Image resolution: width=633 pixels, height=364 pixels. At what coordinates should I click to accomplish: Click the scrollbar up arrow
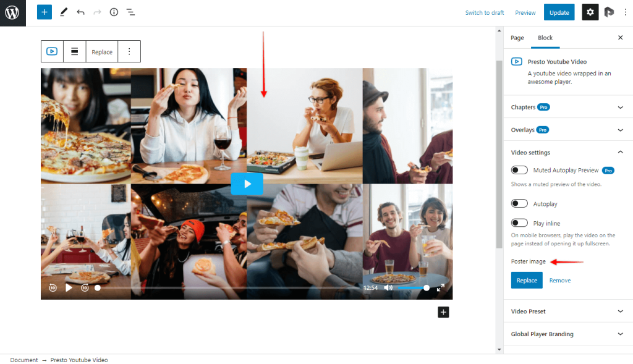(499, 31)
